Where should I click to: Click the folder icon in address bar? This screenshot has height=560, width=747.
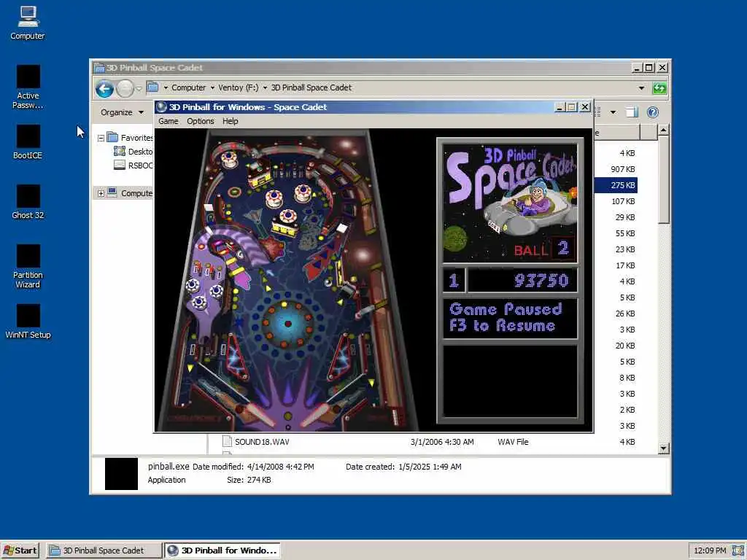click(x=152, y=87)
